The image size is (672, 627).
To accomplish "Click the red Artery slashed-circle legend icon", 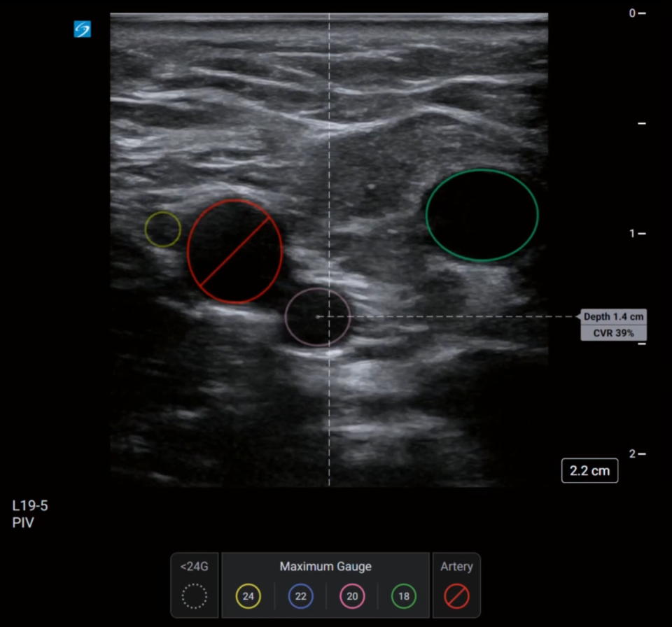I will point(456,596).
